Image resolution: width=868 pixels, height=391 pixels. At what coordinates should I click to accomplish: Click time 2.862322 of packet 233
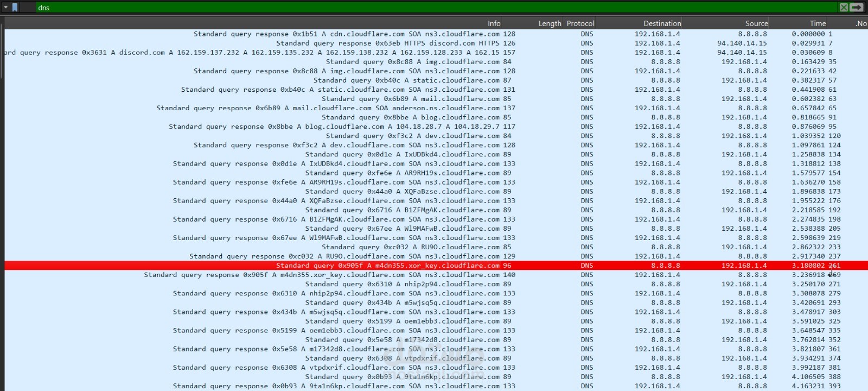pyautogui.click(x=808, y=247)
